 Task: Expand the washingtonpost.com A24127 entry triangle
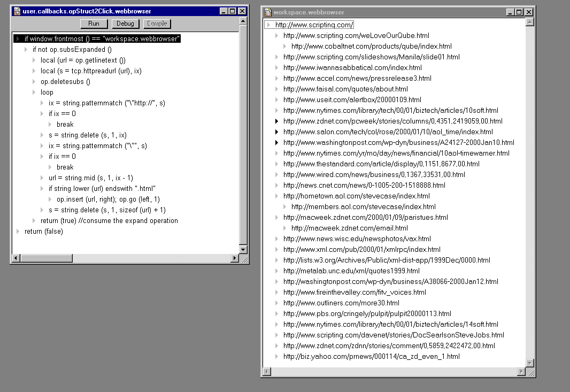click(x=277, y=143)
